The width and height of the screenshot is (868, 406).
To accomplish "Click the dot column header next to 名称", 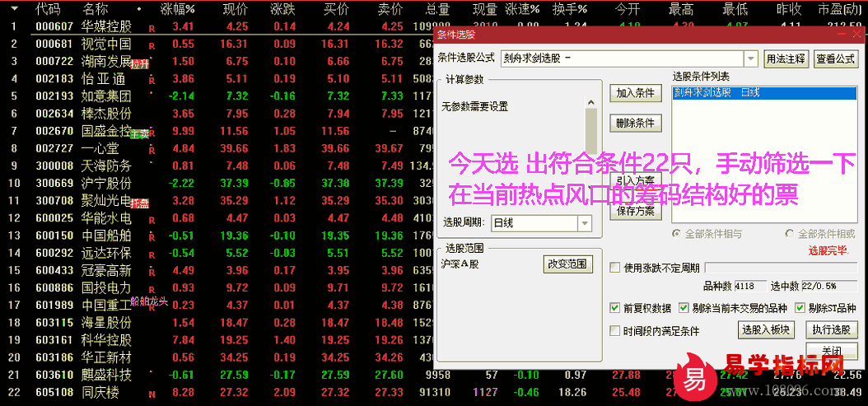I will pos(139,9).
